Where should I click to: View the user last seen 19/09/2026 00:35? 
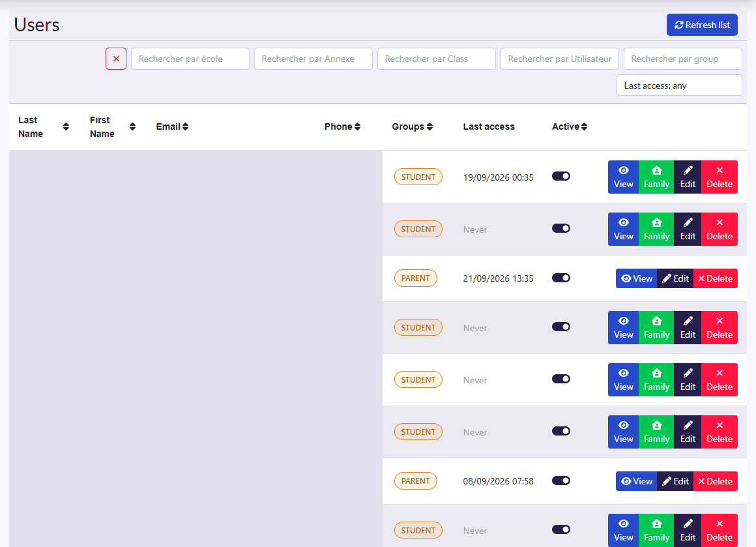click(x=624, y=177)
